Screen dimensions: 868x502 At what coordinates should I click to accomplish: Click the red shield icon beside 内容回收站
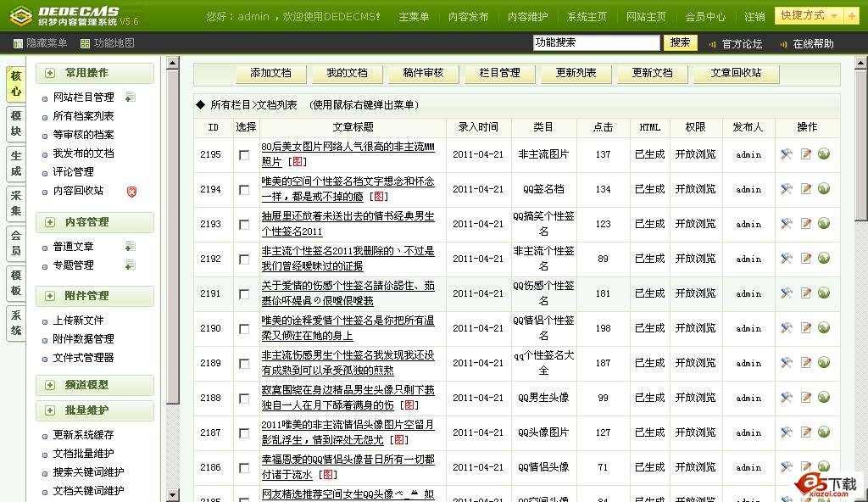pyautogui.click(x=131, y=192)
